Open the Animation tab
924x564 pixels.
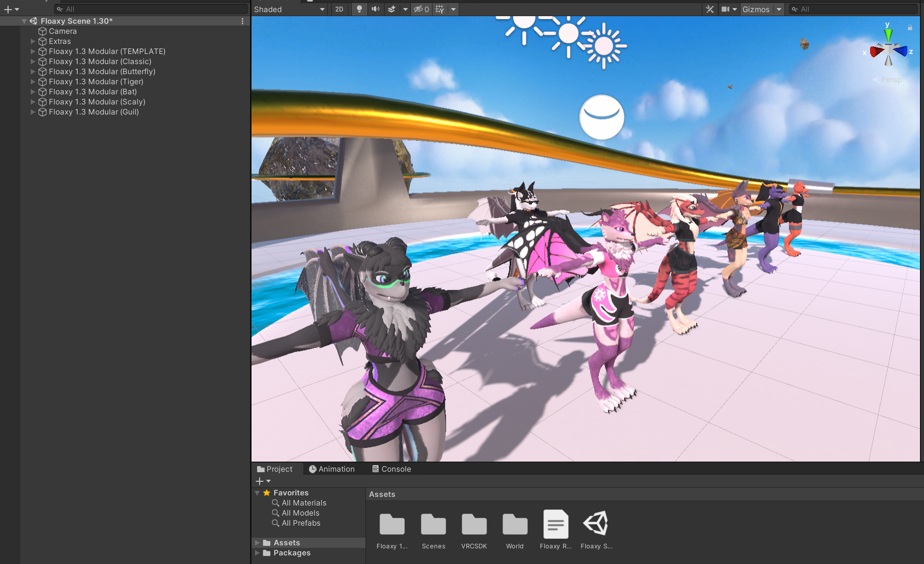[332, 469]
